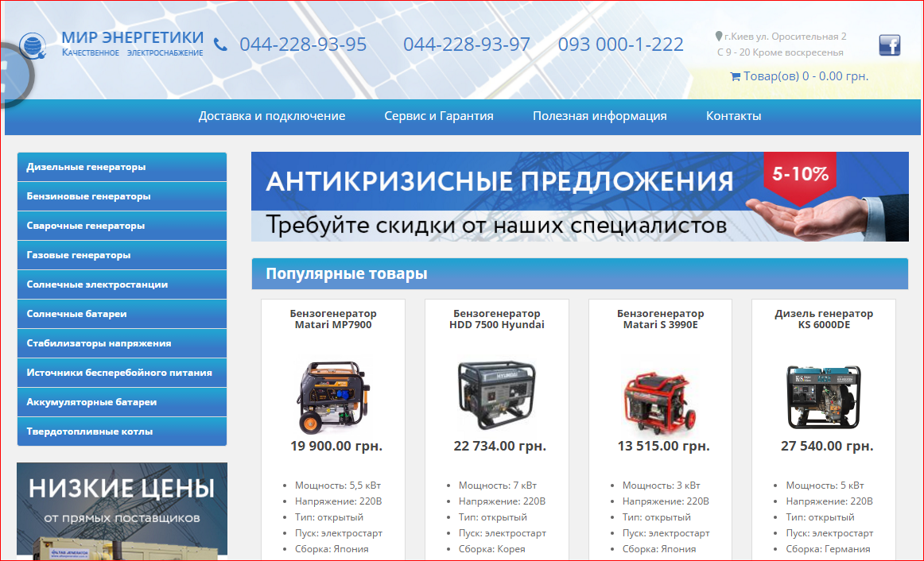Click the map pin address icon

[x=719, y=37]
